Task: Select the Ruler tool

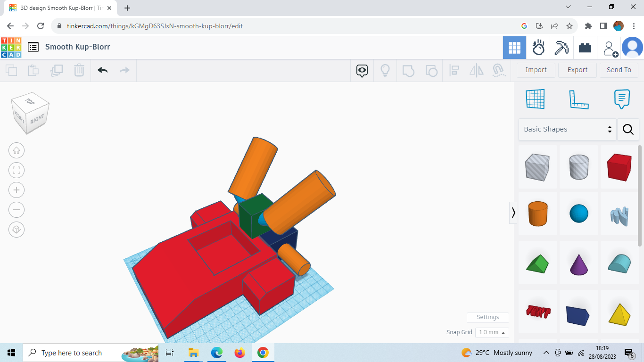Action: 579,99
